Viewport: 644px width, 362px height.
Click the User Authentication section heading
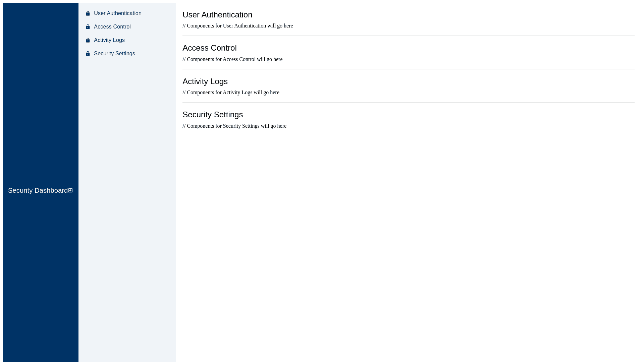[x=217, y=15]
